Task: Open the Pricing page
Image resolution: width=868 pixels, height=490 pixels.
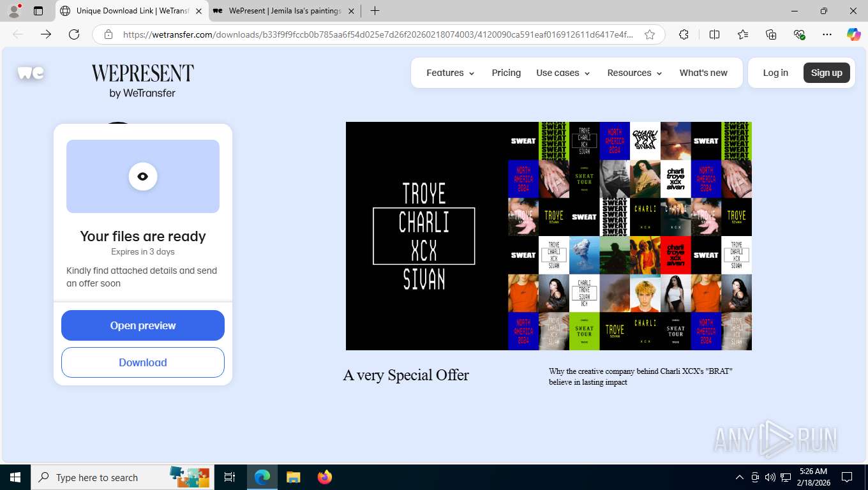Action: pos(506,73)
